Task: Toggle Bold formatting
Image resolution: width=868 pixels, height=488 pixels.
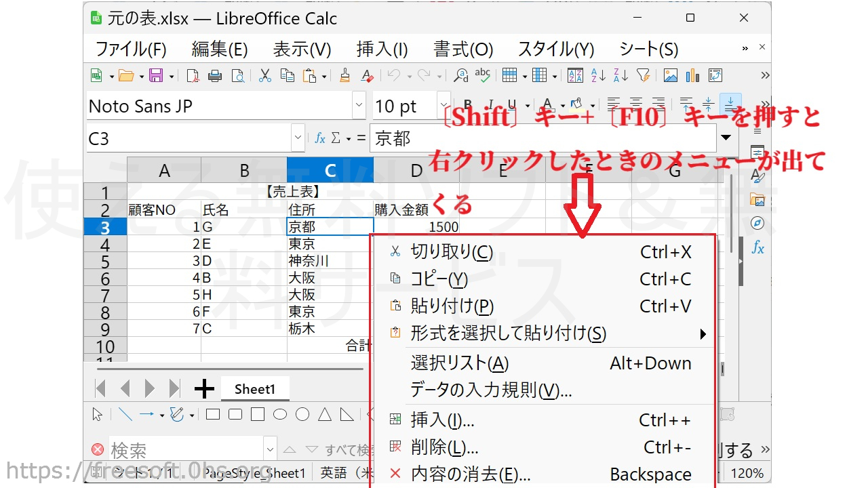Action: (x=467, y=105)
